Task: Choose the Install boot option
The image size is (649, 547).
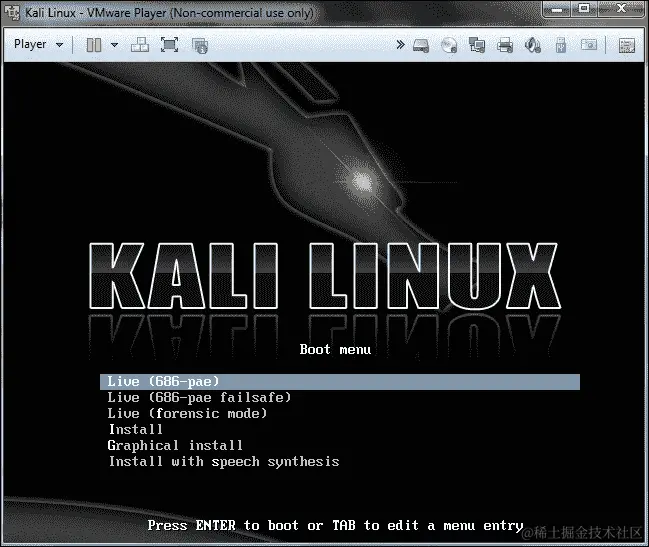Action: pos(135,429)
